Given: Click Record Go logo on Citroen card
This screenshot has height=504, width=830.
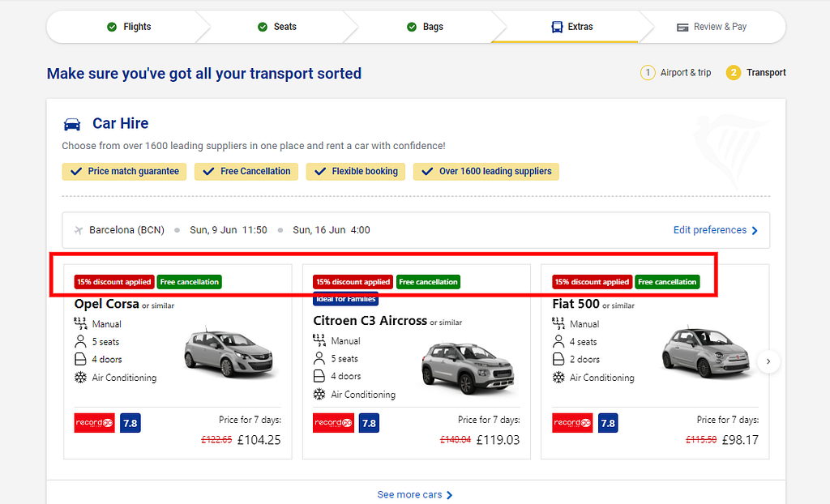Looking at the screenshot, I should [x=333, y=423].
